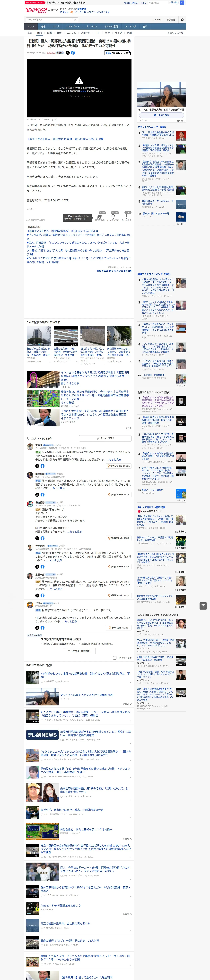Viewport: 210px width, 980px height.
Task: Select the エンタメ category tab
Action: coord(71,33)
